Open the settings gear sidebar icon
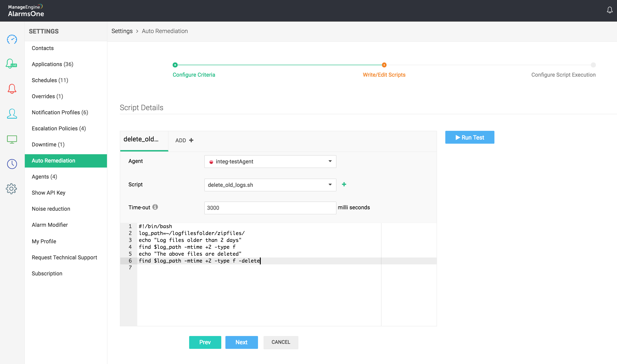The image size is (617, 364). (x=11, y=189)
